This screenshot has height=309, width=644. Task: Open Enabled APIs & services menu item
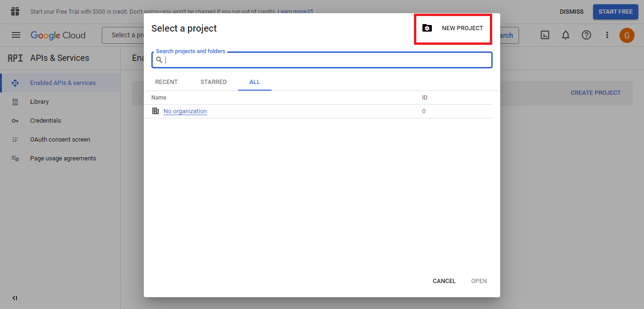(x=60, y=83)
